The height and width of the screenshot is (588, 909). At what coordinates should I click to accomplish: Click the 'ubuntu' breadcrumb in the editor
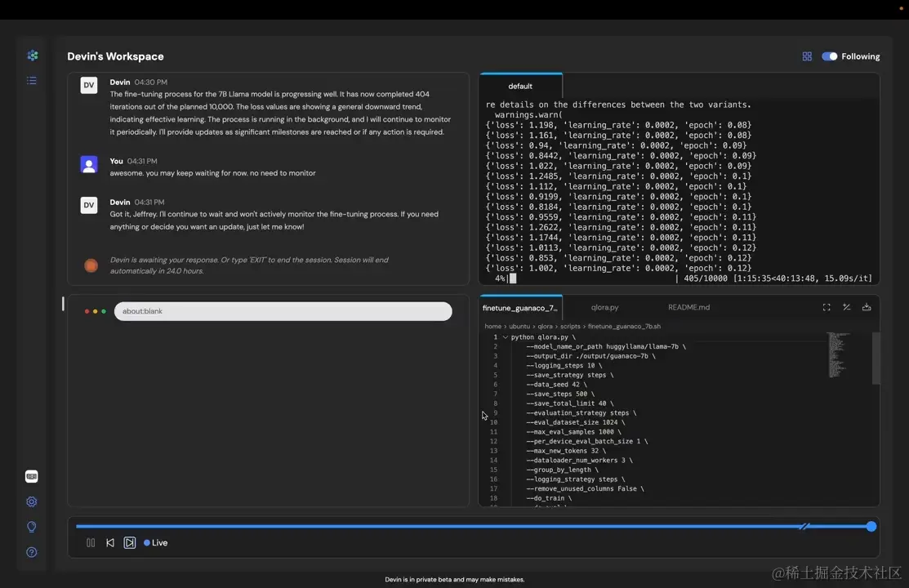click(x=519, y=327)
